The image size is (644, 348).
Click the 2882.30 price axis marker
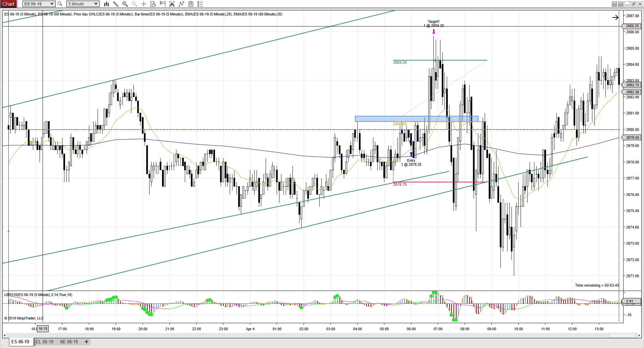[632, 92]
